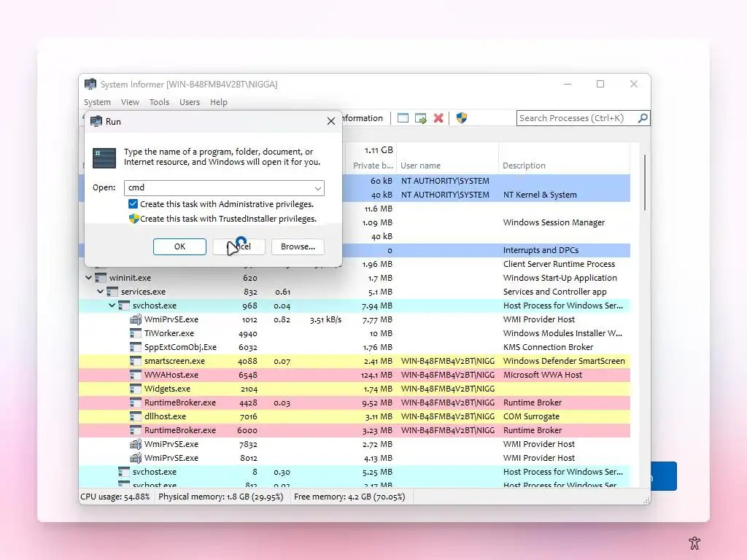Click the System Informer title bar icon
This screenshot has height=560, width=747.
[90, 85]
